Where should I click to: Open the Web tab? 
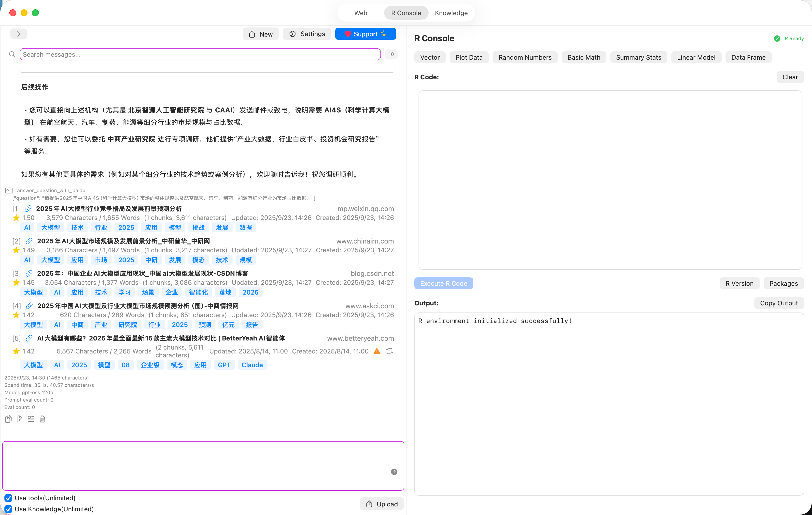(x=361, y=13)
